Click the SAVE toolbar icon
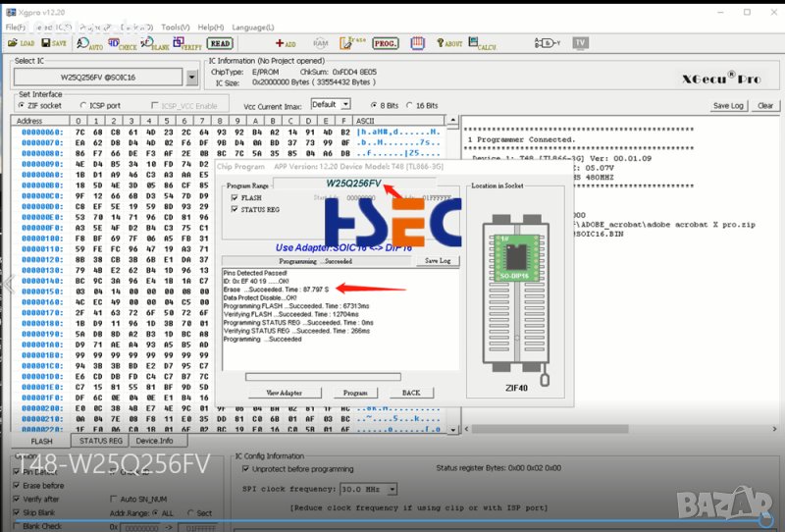This screenshot has width=785, height=532. click(x=53, y=43)
